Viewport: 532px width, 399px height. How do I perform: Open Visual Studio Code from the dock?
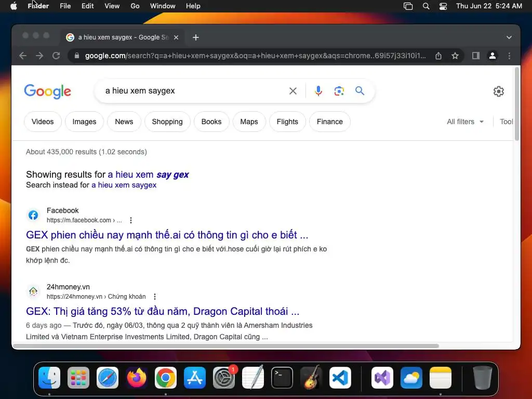[340, 378]
